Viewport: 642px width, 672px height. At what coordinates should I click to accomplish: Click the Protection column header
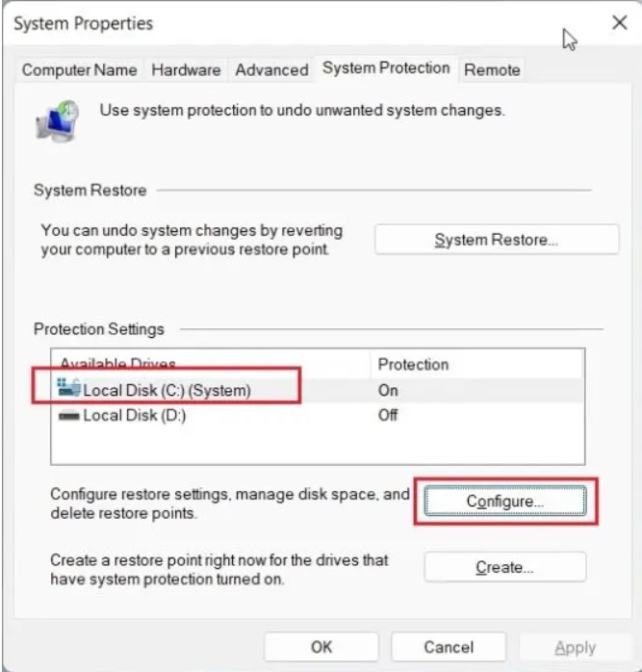click(x=413, y=364)
